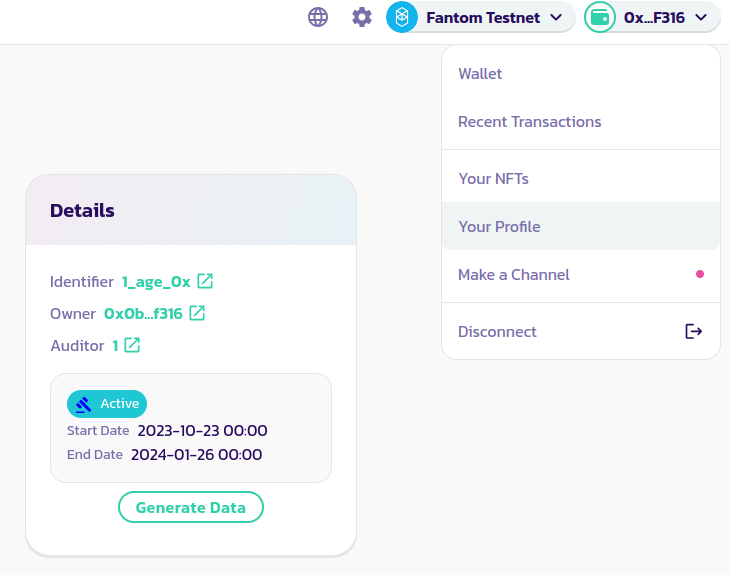
Task: Expand the Fantom Testnet network dropdown
Action: [556, 17]
